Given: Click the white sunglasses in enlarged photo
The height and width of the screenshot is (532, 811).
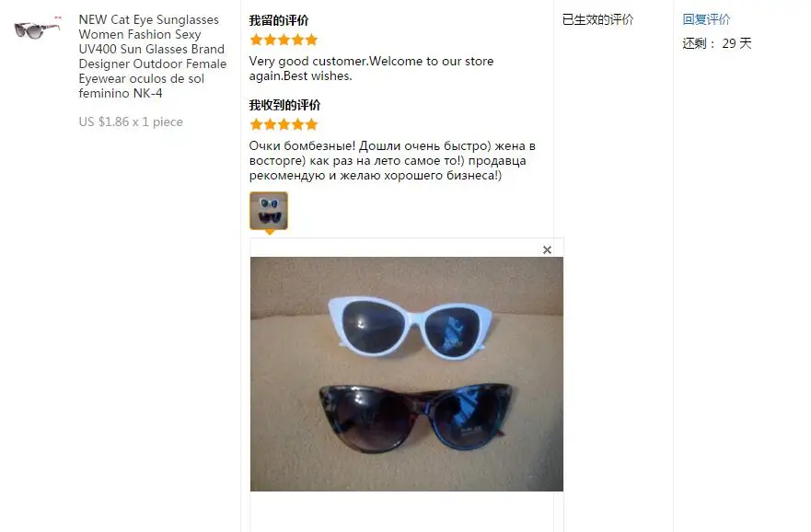Looking at the screenshot, I should [x=411, y=327].
